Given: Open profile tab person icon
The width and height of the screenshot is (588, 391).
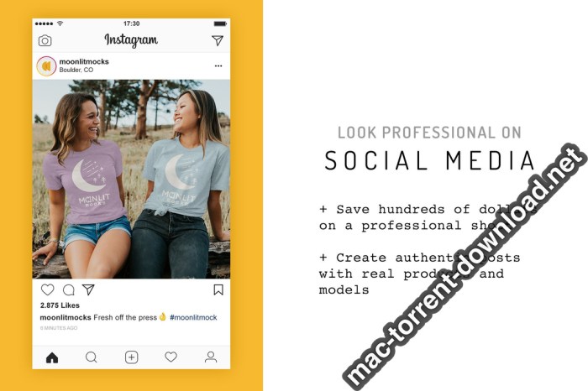Looking at the screenshot, I should (x=211, y=357).
